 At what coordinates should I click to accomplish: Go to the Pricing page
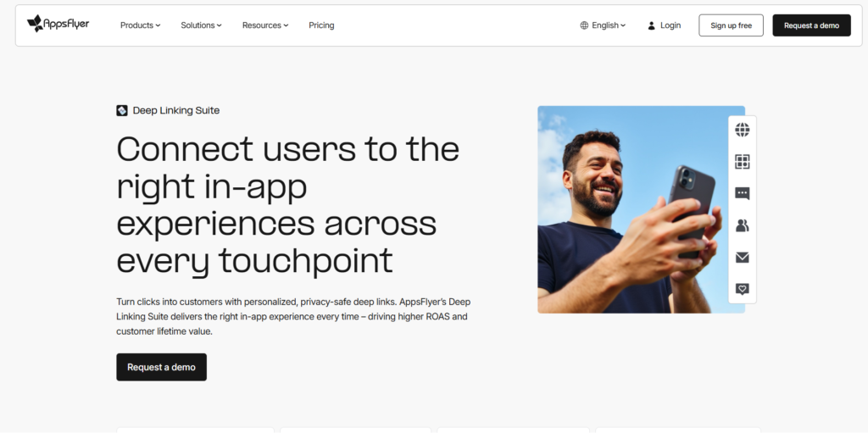coord(321,25)
